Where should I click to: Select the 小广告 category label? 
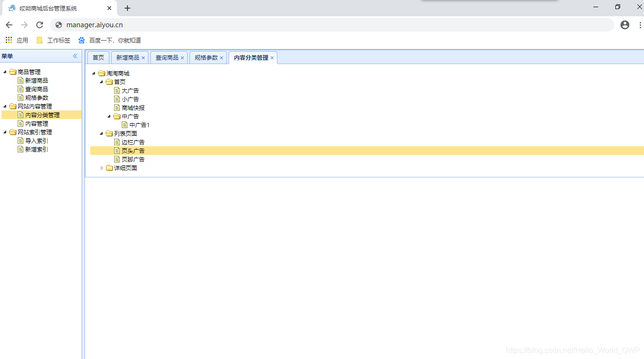pyautogui.click(x=130, y=99)
